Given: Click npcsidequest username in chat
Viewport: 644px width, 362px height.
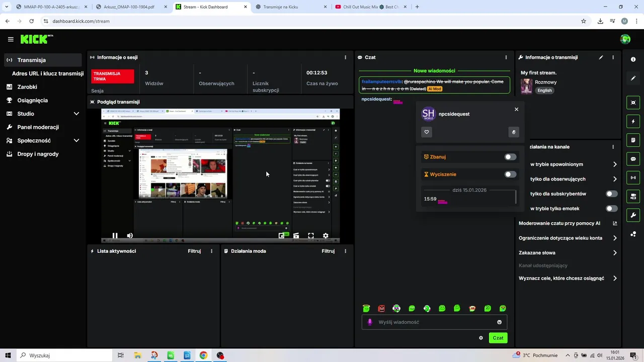Looking at the screenshot, I should pyautogui.click(x=376, y=99).
